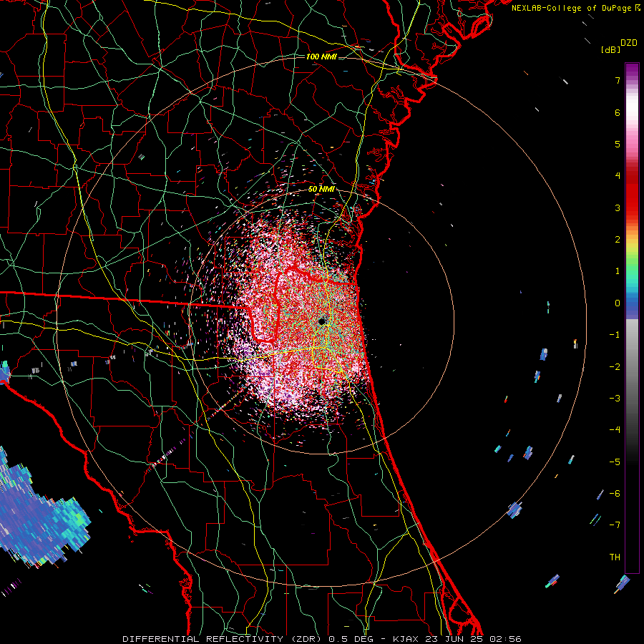This screenshot has width=644, height=644.
Task: Click the 4 dB scale value
Action: pyautogui.click(x=618, y=176)
